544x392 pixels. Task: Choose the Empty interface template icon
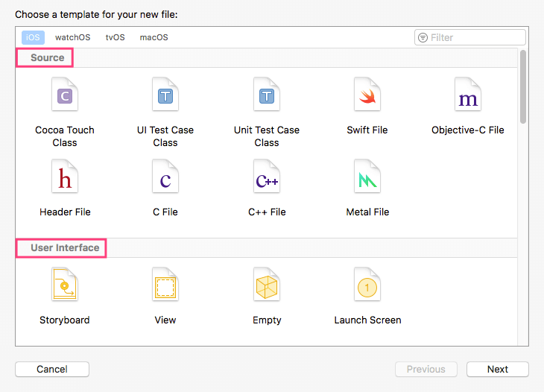click(x=267, y=284)
